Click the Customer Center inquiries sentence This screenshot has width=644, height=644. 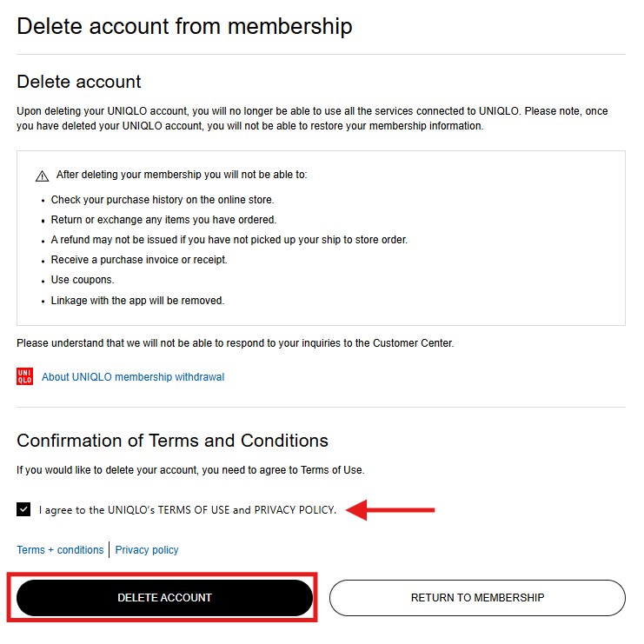point(235,343)
